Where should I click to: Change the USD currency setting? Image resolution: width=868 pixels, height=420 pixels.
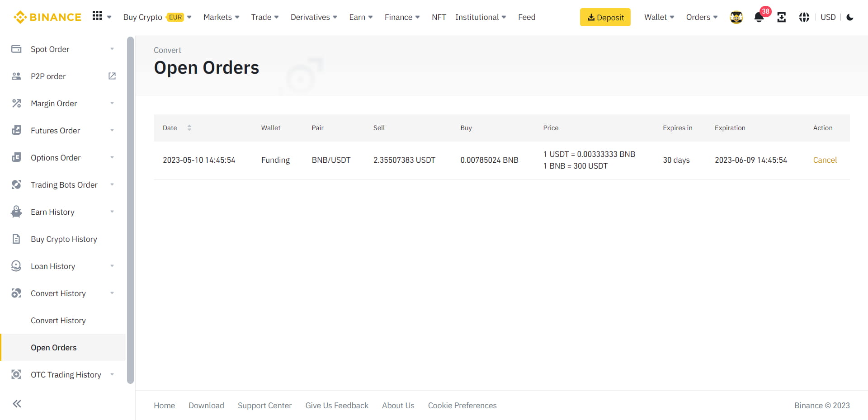pyautogui.click(x=828, y=17)
